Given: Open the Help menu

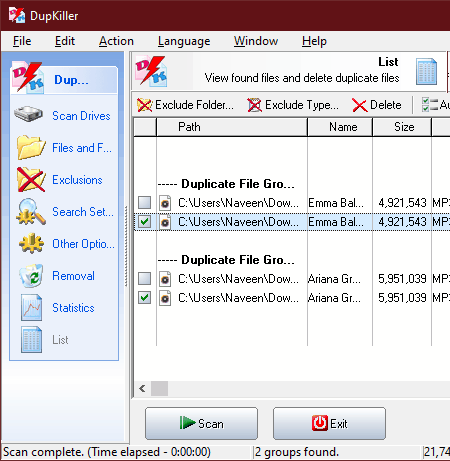Looking at the screenshot, I should click(314, 41).
